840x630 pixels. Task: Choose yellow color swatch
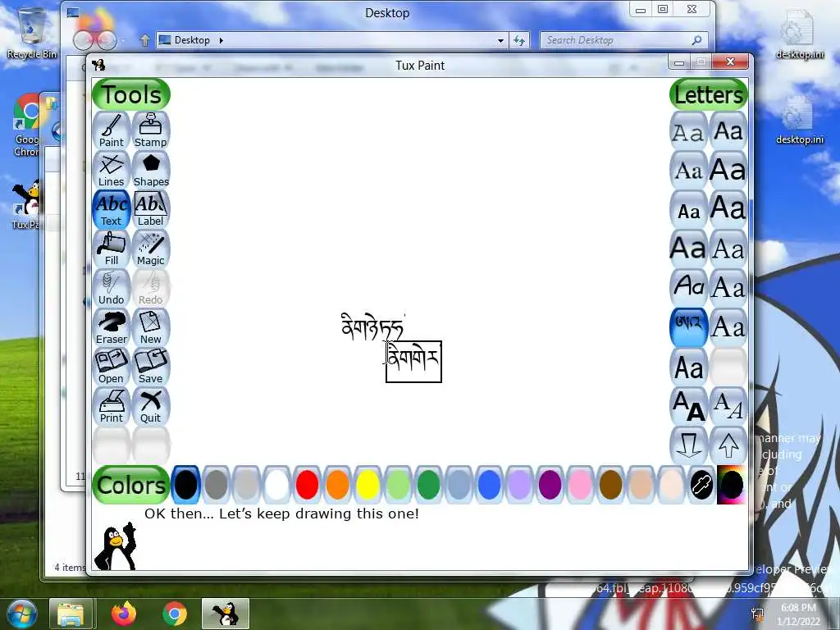pos(368,485)
